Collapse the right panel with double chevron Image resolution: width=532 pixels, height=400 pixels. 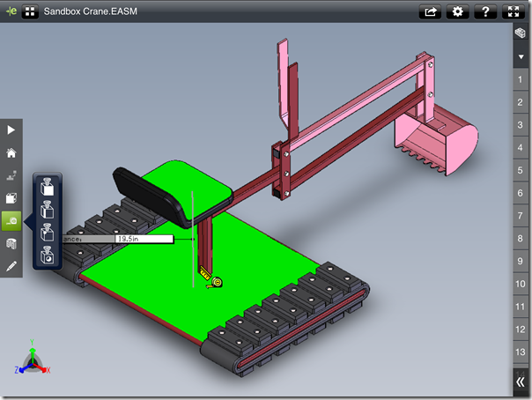tap(521, 382)
